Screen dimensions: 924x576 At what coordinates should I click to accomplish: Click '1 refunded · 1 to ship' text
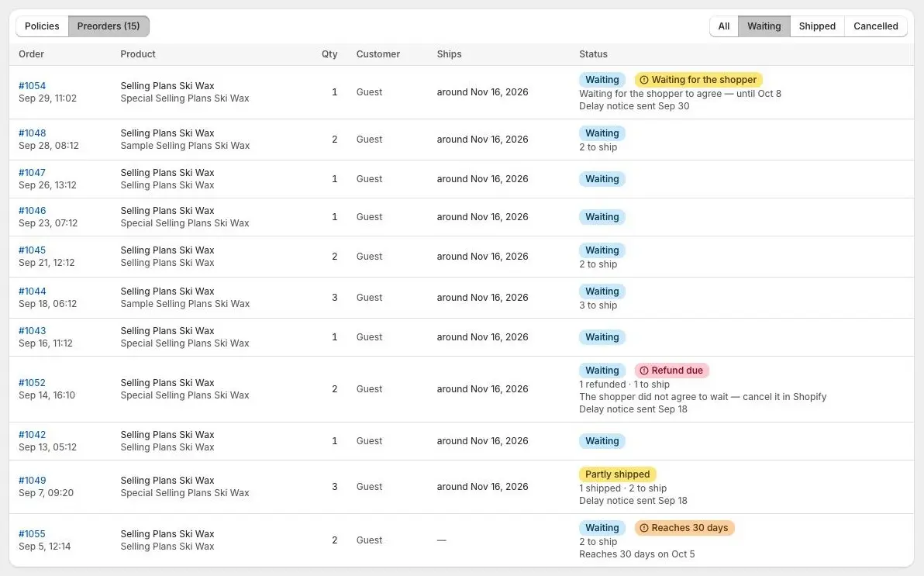click(624, 384)
